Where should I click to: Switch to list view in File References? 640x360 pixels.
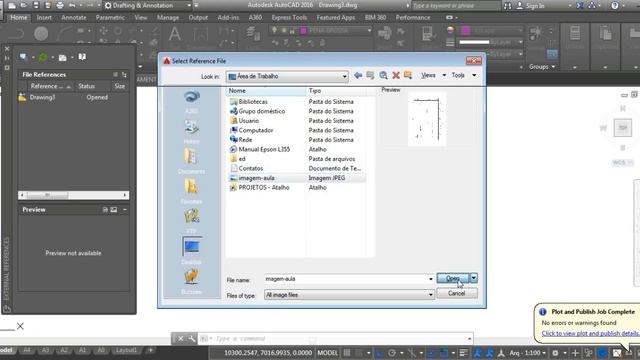coord(115,75)
